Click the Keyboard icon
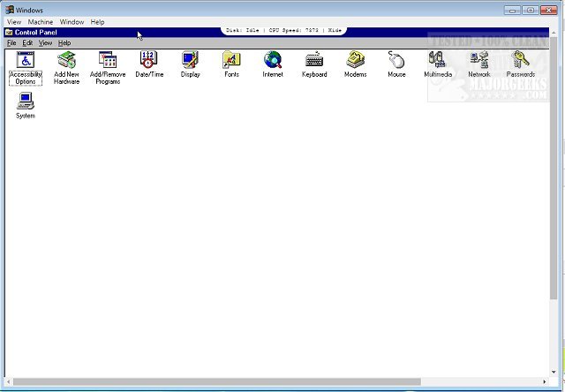This screenshot has height=392, width=565. coord(314,60)
